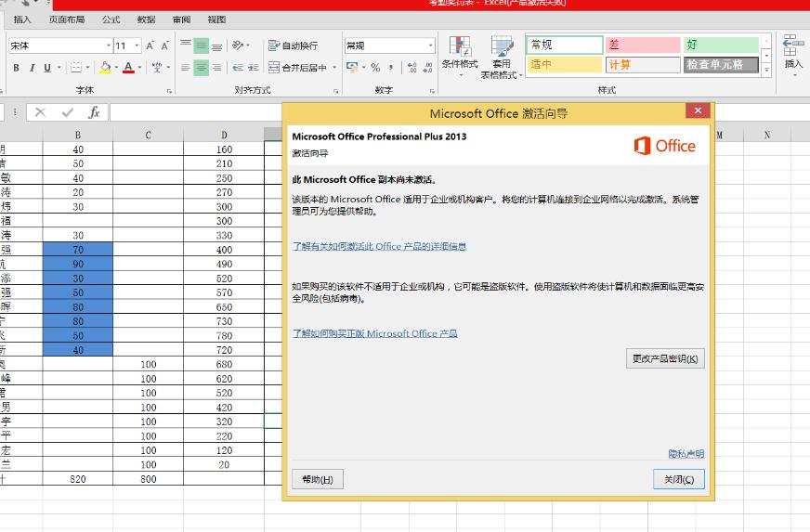Open the 数据 ribbon tab
This screenshot has width=810, height=532.
tap(146, 19)
